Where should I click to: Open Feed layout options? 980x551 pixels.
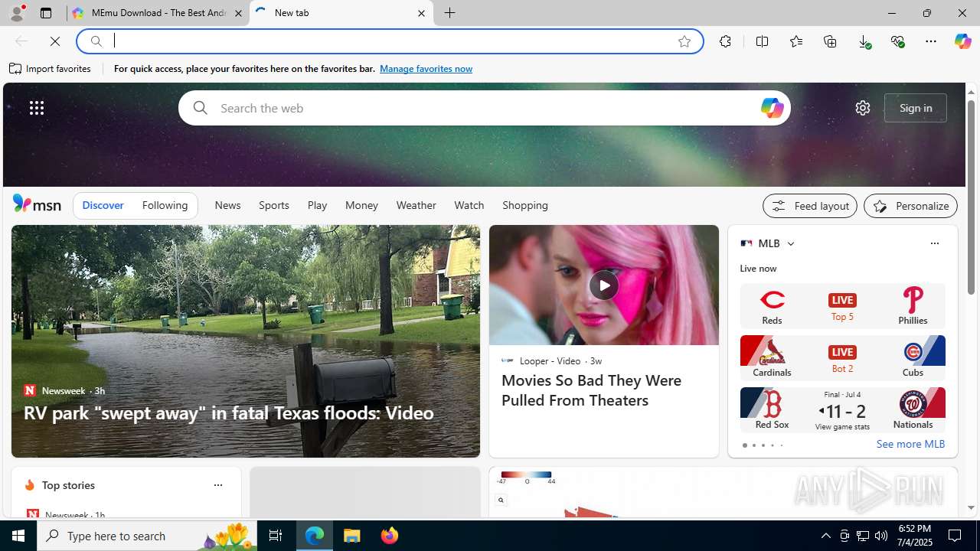pyautogui.click(x=809, y=206)
